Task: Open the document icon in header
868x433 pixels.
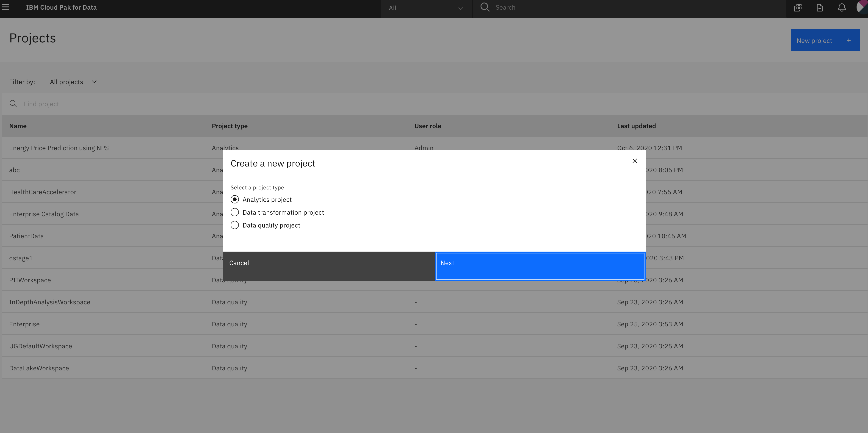Action: click(x=819, y=8)
